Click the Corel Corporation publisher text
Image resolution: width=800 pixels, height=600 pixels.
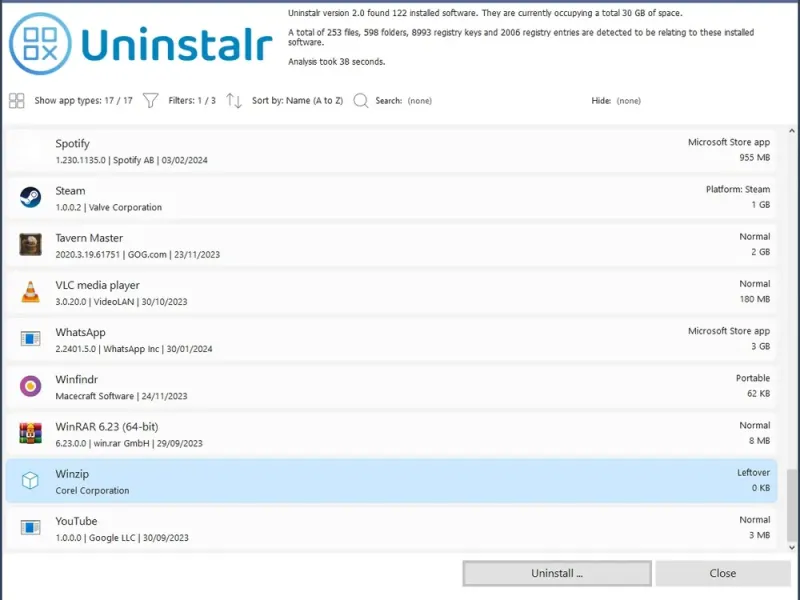[92, 490]
